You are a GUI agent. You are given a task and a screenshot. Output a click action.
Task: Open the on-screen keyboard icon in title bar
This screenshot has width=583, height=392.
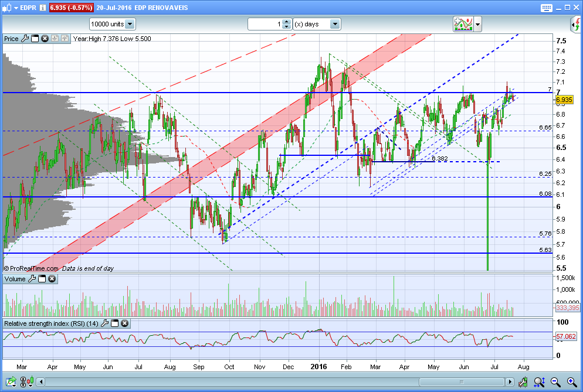point(546,8)
